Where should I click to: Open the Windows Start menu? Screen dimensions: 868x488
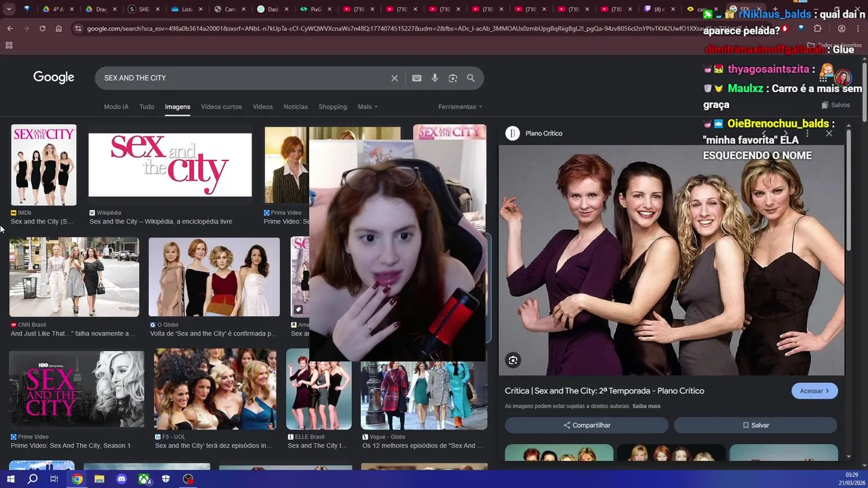(x=10, y=479)
